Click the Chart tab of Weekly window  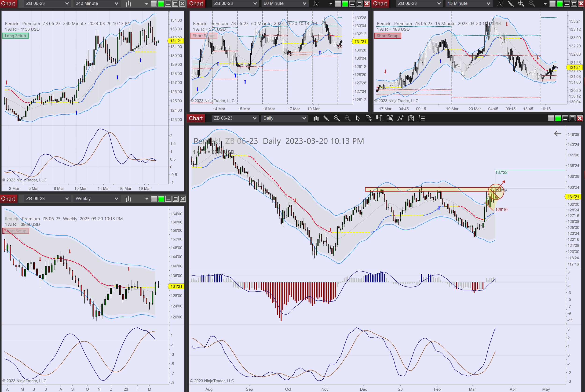tap(8, 199)
